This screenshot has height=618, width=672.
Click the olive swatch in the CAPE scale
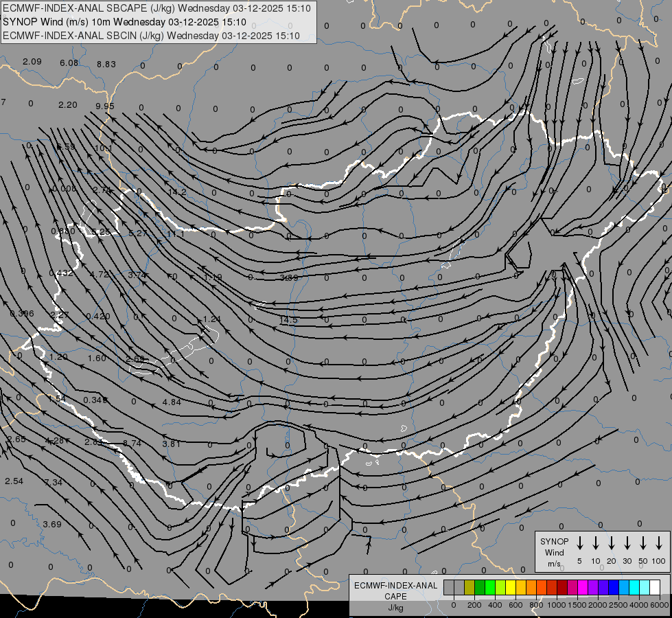(470, 588)
